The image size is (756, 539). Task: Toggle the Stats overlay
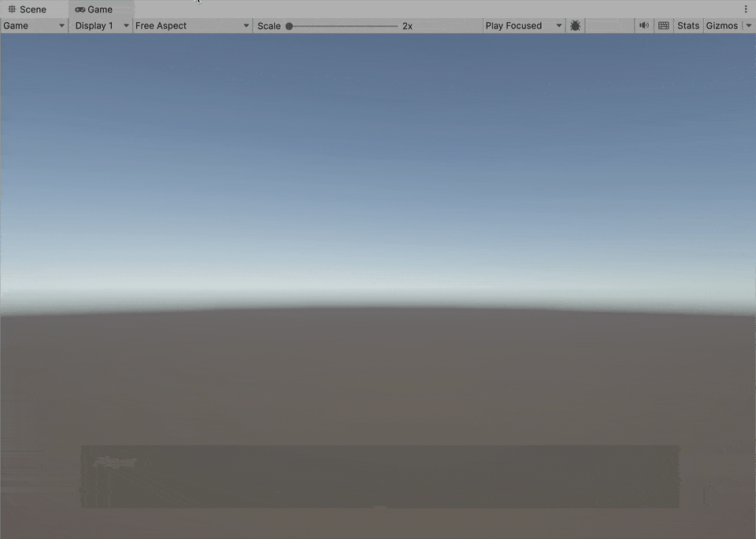[687, 26]
